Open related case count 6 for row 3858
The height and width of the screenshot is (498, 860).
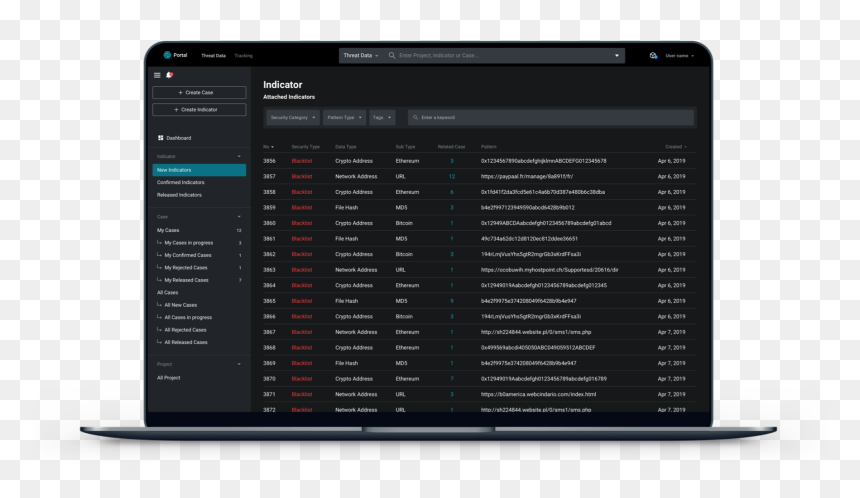click(452, 192)
